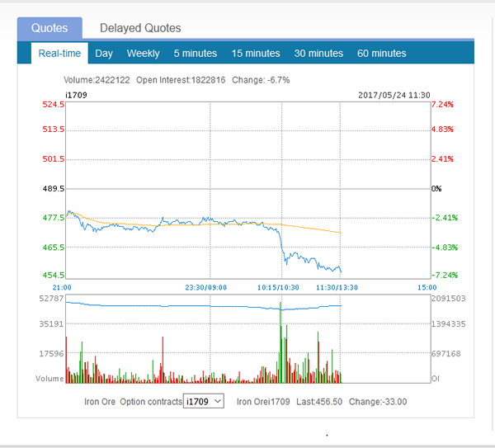
Task: Click the 524.5 top price label
Action: pos(53,105)
